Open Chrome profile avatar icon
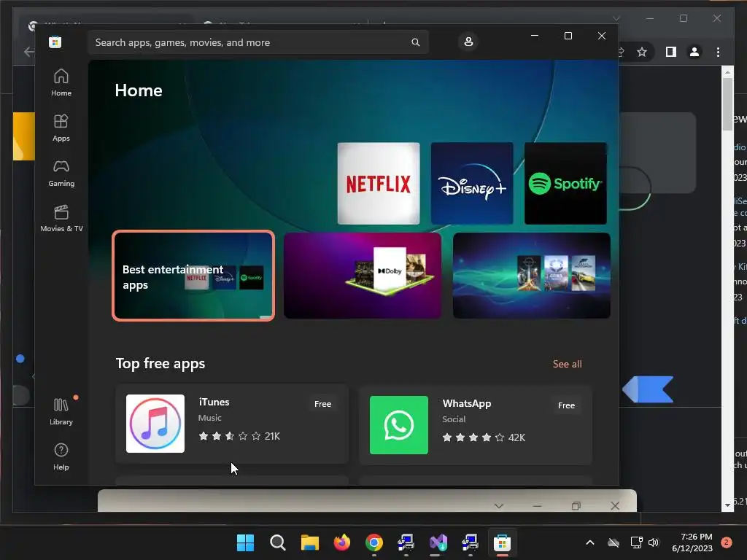The width and height of the screenshot is (747, 560). pyautogui.click(x=694, y=52)
